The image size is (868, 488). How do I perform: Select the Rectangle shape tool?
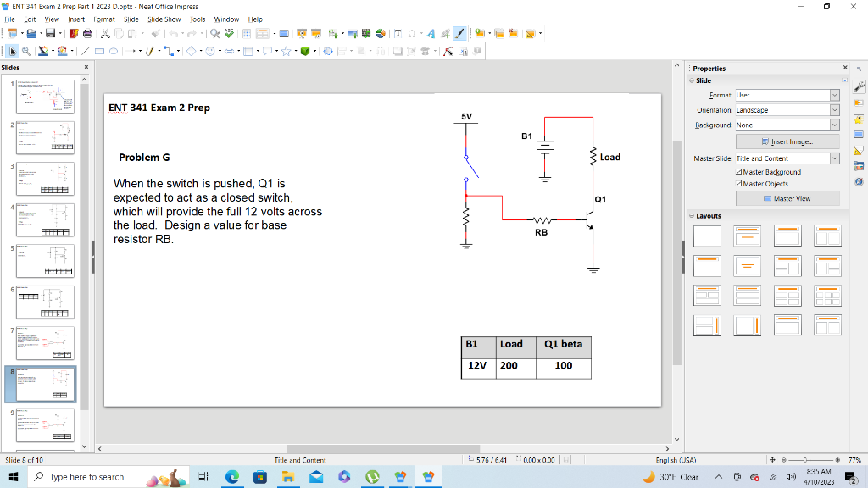tap(100, 52)
